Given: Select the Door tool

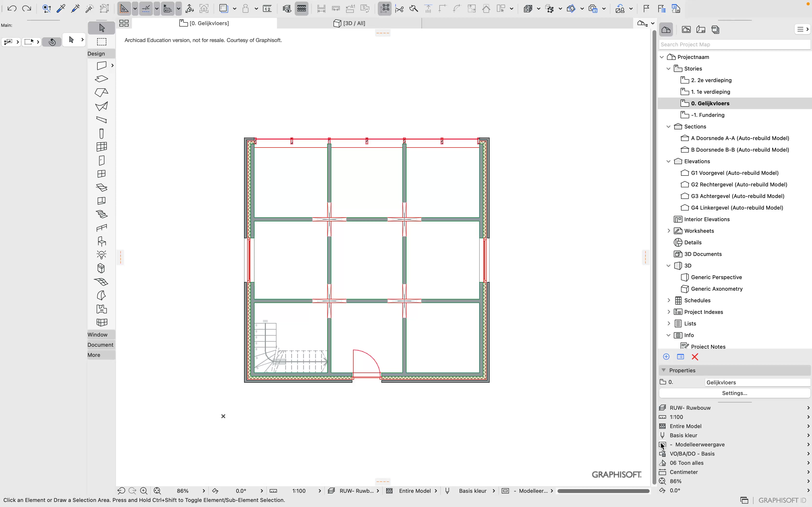Looking at the screenshot, I should 101,160.
